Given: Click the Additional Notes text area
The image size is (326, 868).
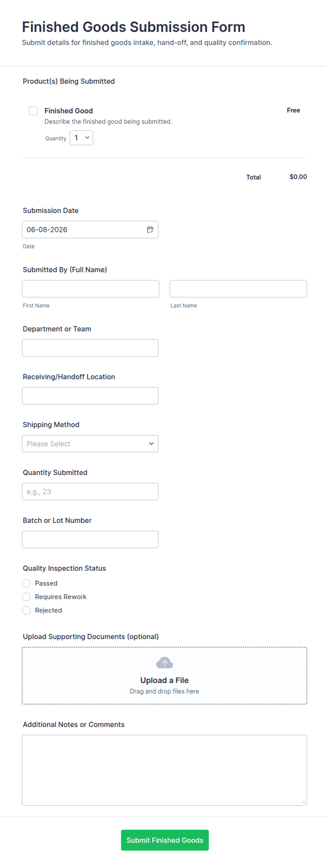Looking at the screenshot, I should 164,770.
